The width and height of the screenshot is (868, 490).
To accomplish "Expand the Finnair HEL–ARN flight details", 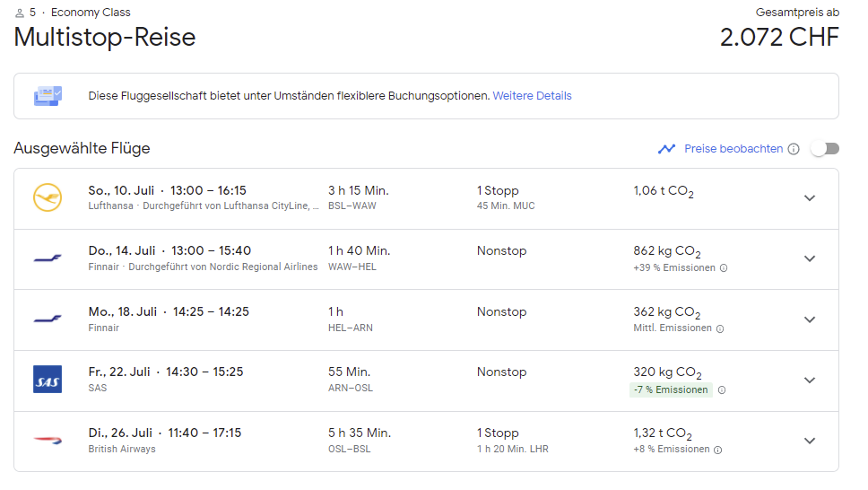I will click(810, 319).
